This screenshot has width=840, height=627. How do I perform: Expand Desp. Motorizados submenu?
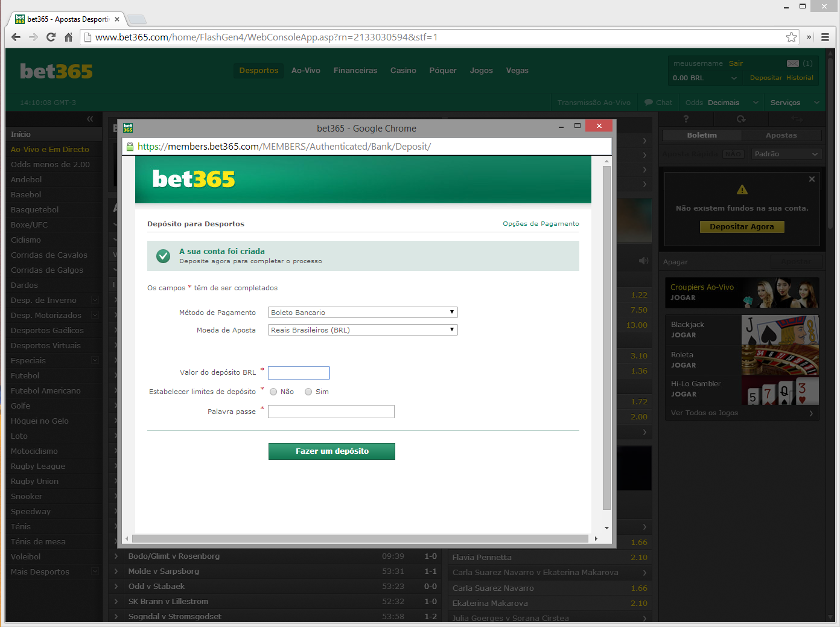point(95,315)
